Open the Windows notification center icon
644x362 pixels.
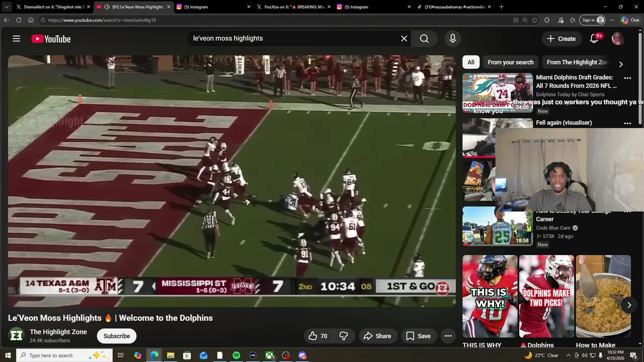click(x=633, y=355)
